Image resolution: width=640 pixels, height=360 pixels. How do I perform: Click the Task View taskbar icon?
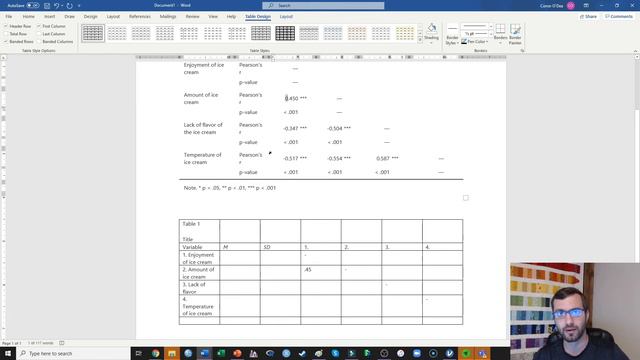(139, 353)
